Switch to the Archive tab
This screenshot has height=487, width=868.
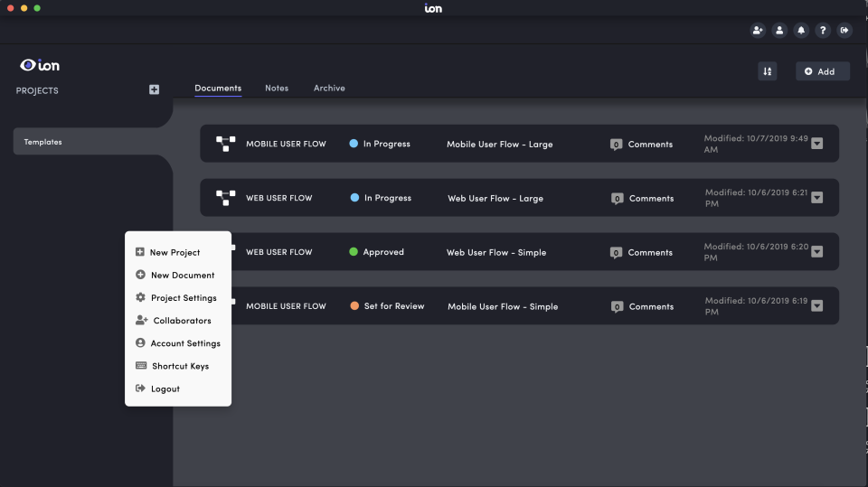point(329,88)
